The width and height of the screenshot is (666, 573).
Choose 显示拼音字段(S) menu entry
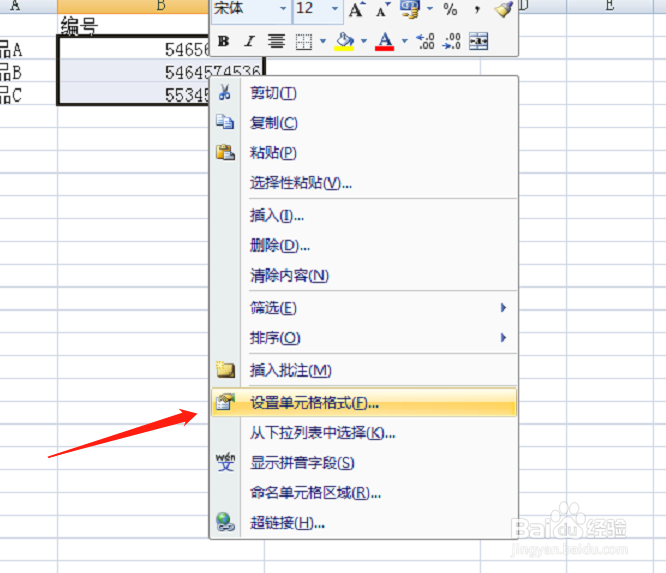pos(364,463)
